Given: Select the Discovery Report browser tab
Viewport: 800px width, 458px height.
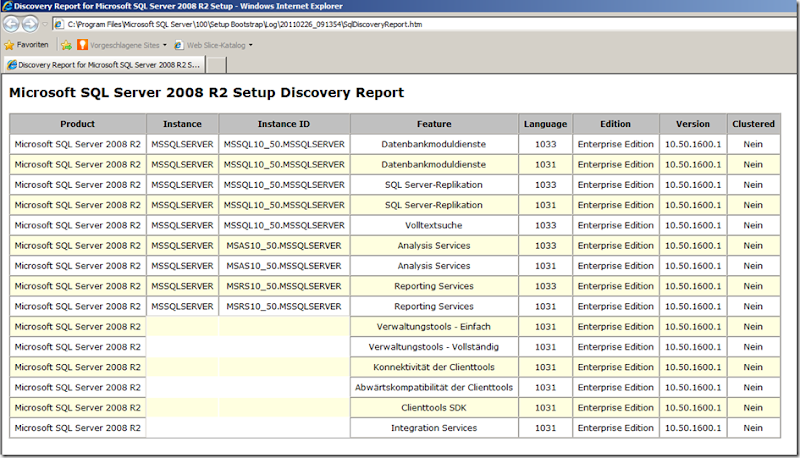Looking at the screenshot, I should tap(104, 65).
